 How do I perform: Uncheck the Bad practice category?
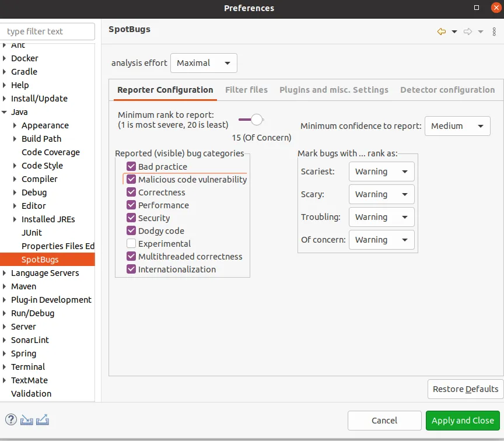131,166
